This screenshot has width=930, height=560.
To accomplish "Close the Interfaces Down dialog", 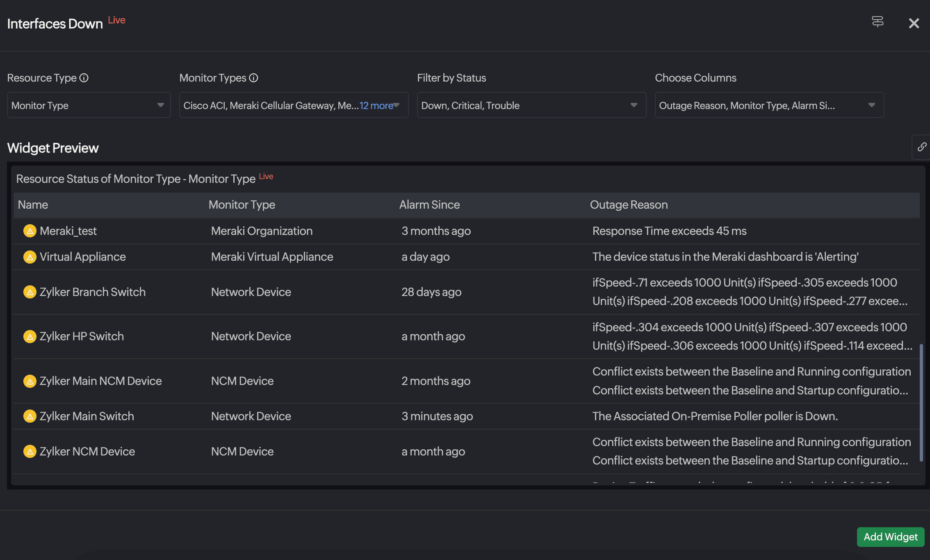I will tap(914, 23).
